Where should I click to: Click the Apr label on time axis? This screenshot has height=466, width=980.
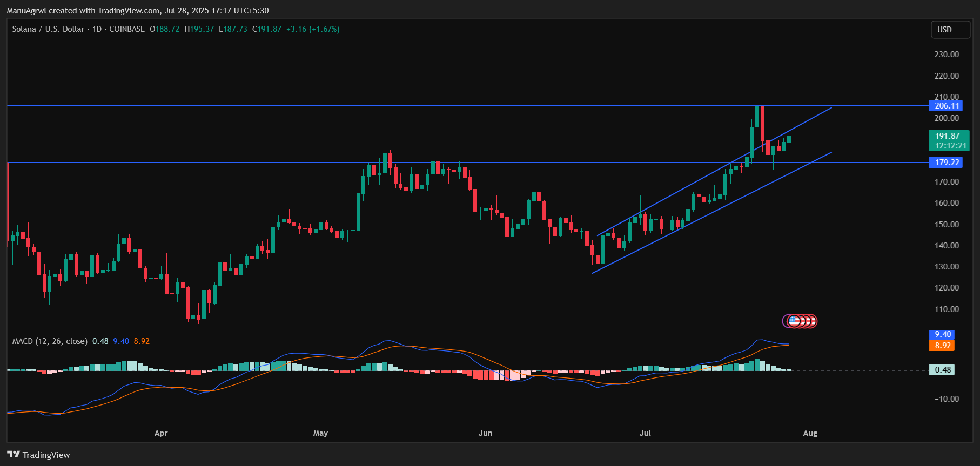(x=161, y=433)
